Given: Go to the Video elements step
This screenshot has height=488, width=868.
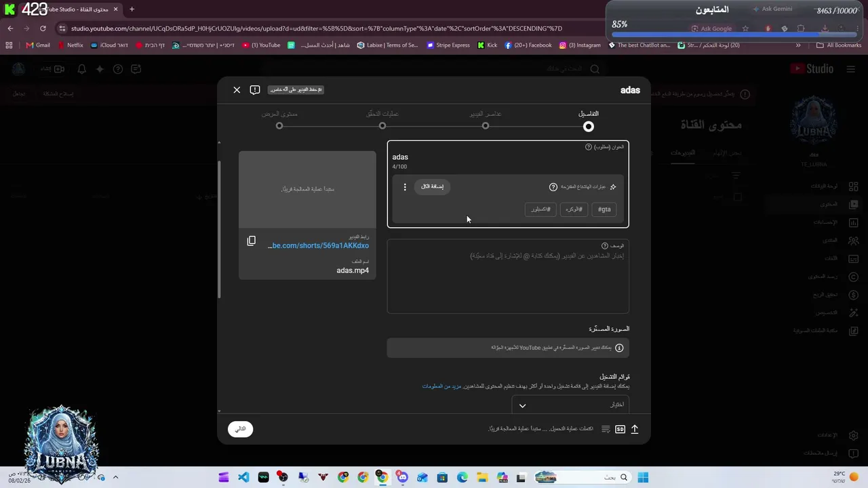Looking at the screenshot, I should (x=486, y=121).
